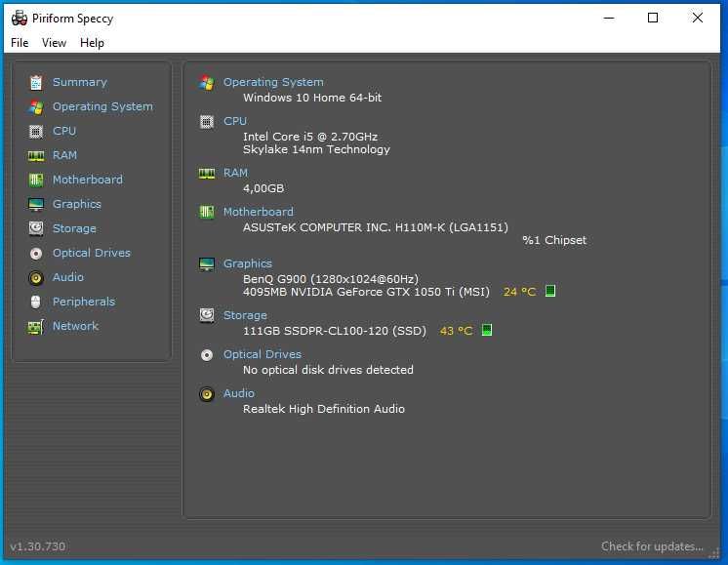
Task: Click the green SSD temperature indicator icon
Action: (487, 330)
